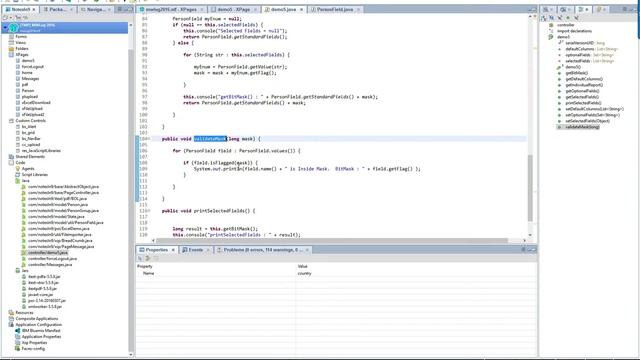Click the Composite Applications icon
Viewport: 640px width, 360px height.
tap(11, 319)
